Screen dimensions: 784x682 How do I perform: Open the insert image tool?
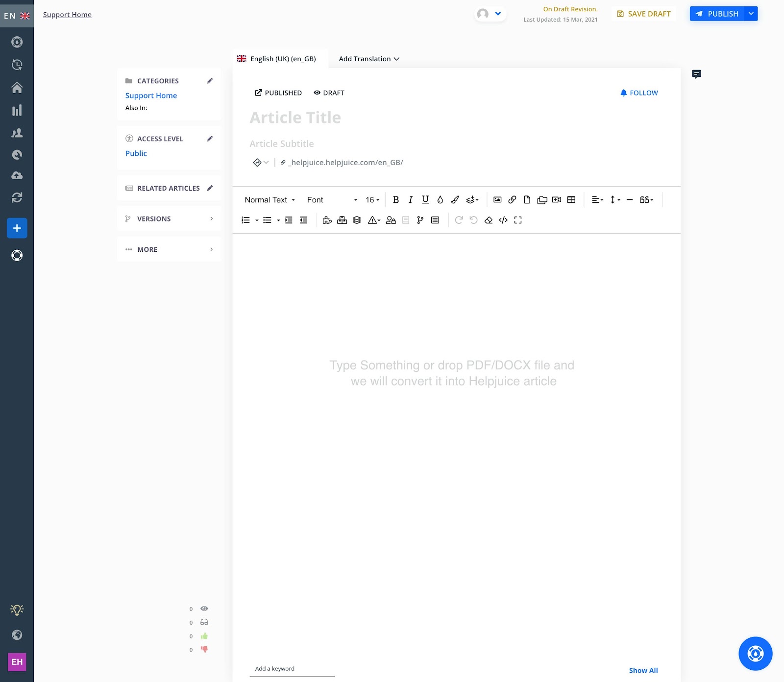point(497,199)
